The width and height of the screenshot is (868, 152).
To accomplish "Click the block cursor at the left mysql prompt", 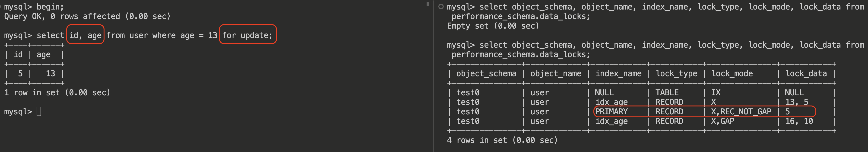I will (x=39, y=112).
